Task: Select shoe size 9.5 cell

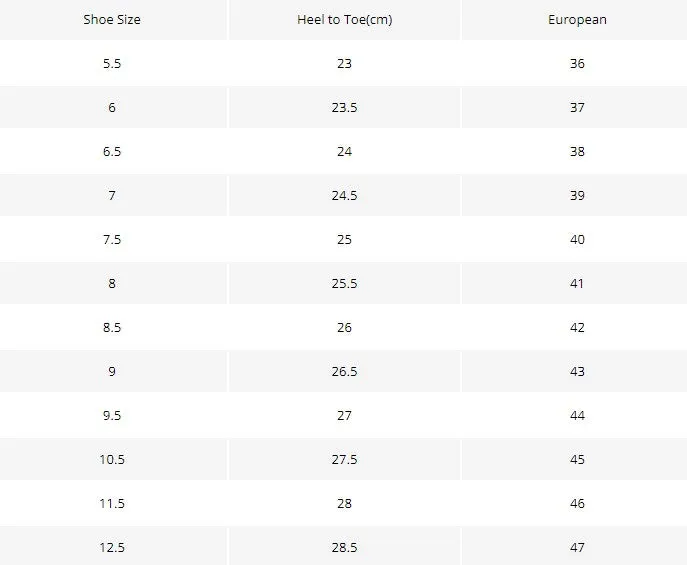Action: [112, 416]
